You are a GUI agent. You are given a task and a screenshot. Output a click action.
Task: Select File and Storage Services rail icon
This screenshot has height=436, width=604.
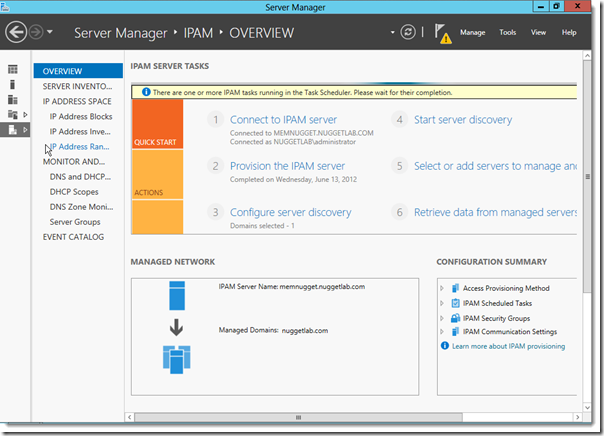click(x=13, y=114)
